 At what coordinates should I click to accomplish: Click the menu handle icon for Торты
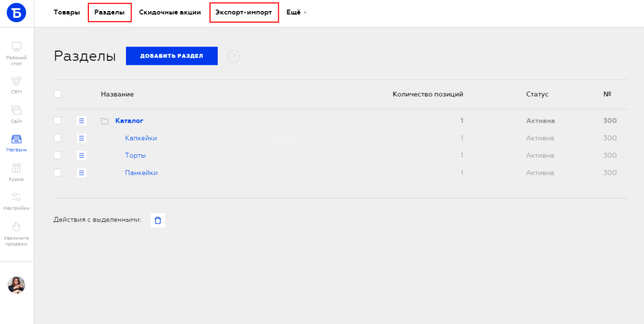coord(82,155)
